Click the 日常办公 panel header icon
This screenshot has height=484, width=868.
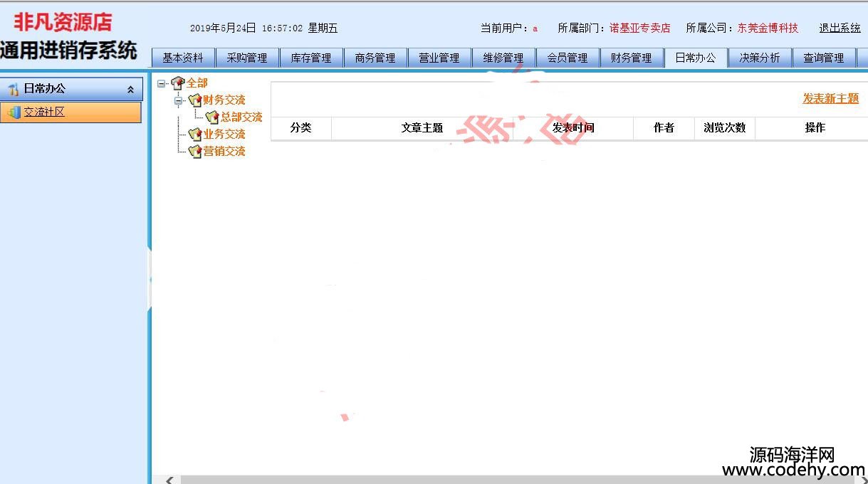13,89
